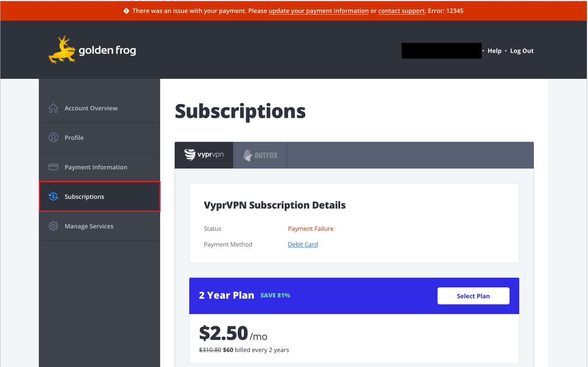This screenshot has height=367, width=588.
Task: Log Out of the account
Action: tap(521, 51)
